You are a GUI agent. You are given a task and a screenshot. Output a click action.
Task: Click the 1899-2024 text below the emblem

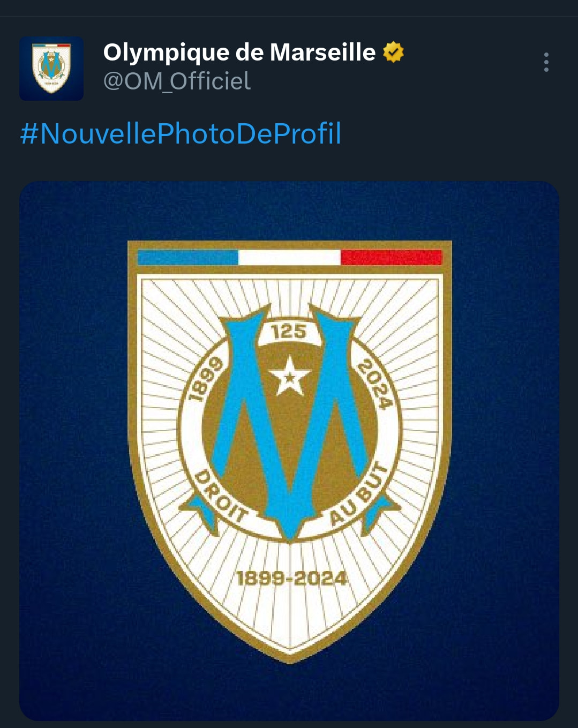(x=291, y=579)
